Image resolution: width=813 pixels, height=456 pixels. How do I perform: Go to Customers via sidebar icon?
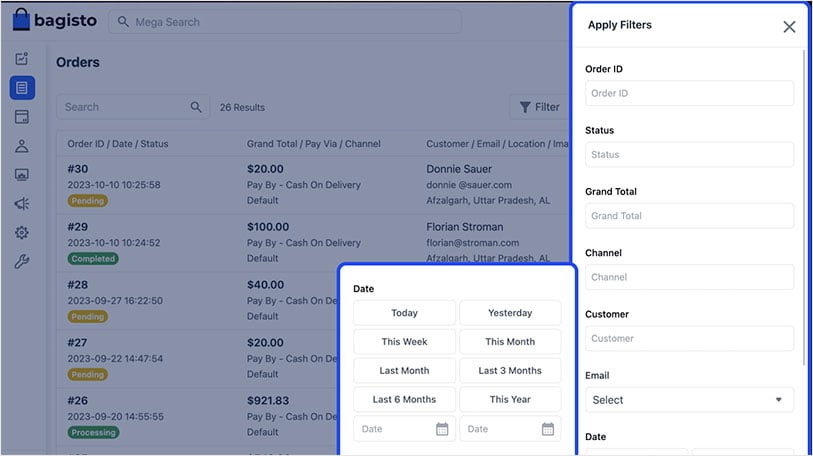click(x=22, y=146)
